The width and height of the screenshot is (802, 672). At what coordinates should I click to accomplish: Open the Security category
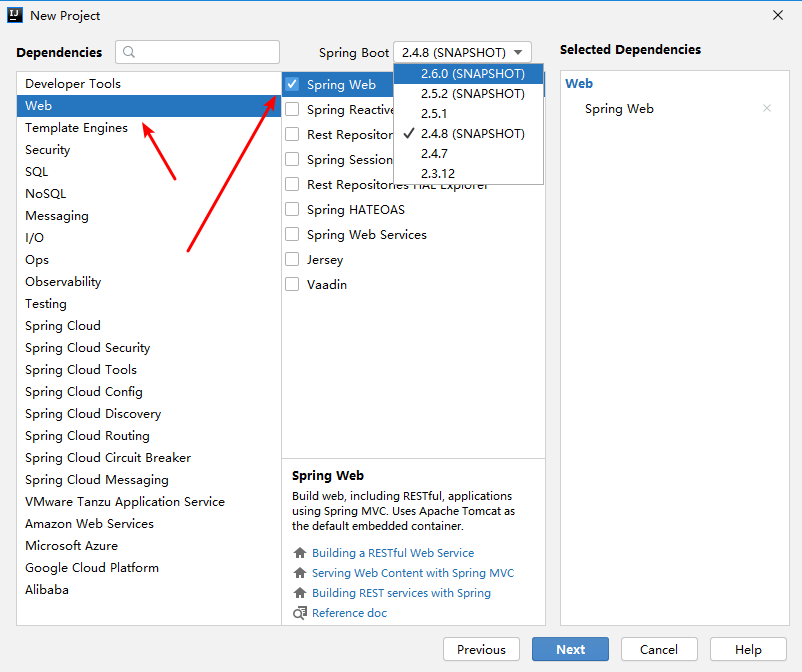pyautogui.click(x=149, y=149)
